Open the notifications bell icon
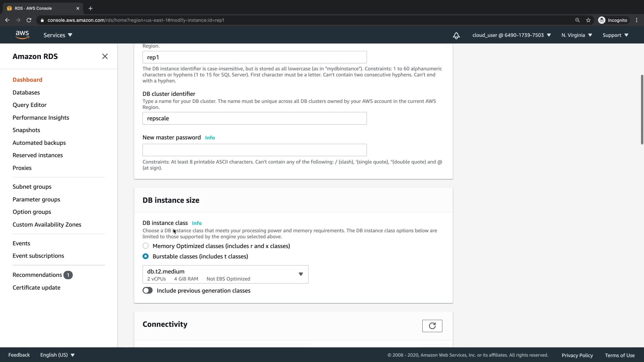644x362 pixels. pos(456,36)
